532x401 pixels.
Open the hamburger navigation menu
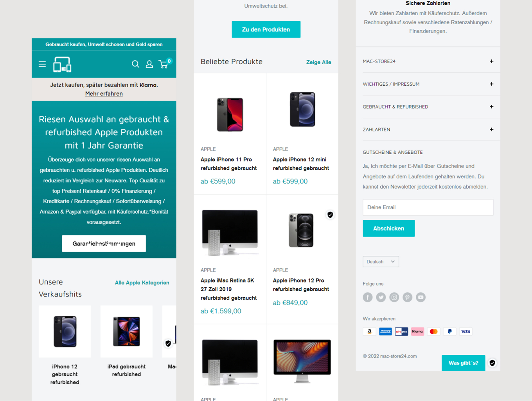click(x=42, y=64)
